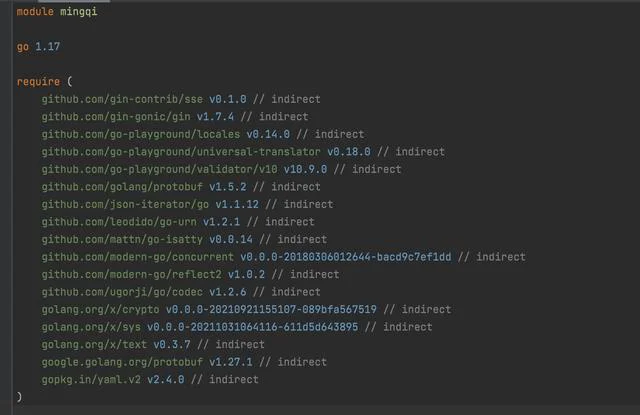
Task: Click the gopkg.in/yaml.v2 indirect comment
Action: click(224, 380)
